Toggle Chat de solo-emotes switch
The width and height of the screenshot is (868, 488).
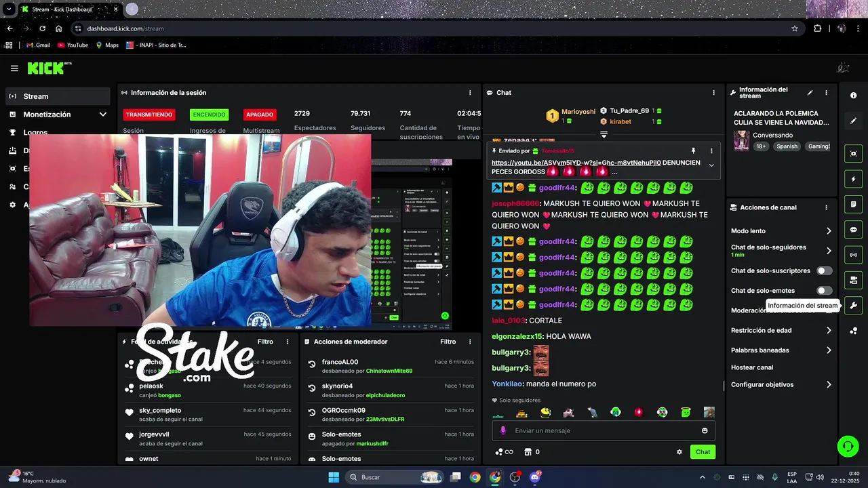coord(824,291)
